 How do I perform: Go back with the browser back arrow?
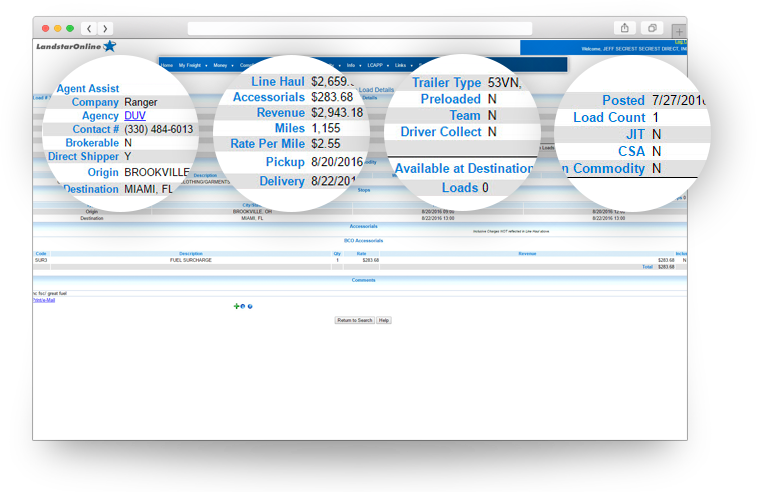(89, 28)
